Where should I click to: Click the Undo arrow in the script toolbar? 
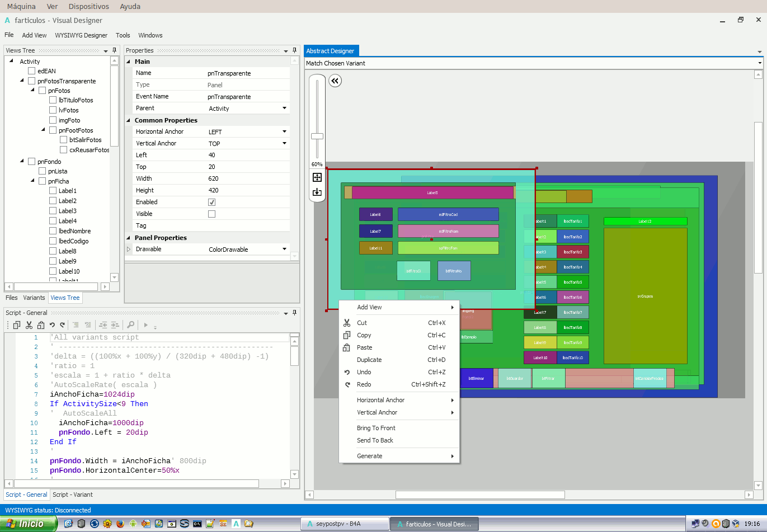pos(52,325)
